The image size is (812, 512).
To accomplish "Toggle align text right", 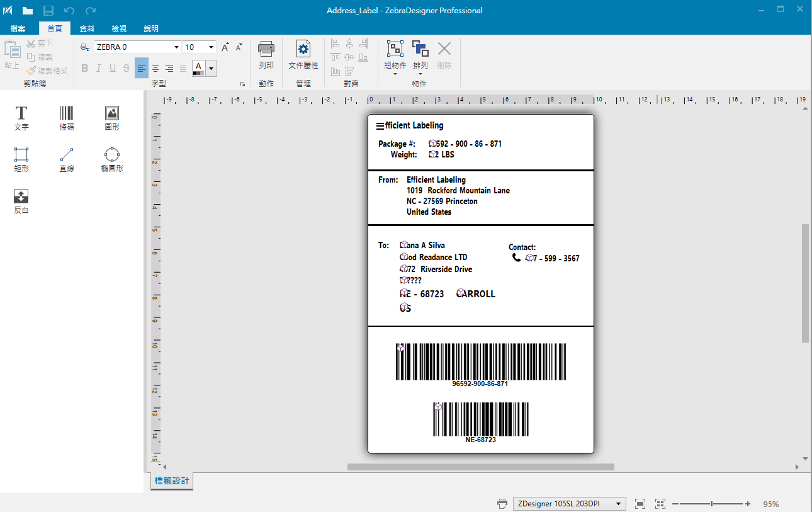I will point(169,68).
